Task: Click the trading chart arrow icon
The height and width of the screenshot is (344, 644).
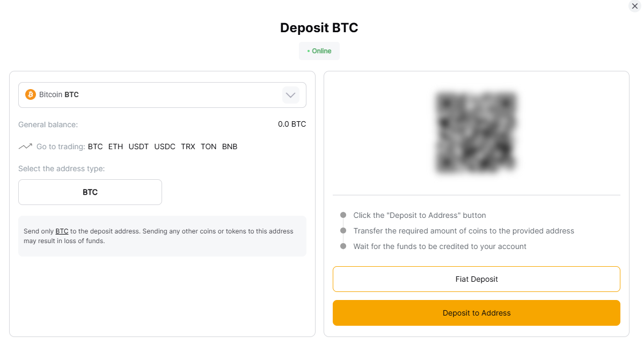Action: pos(25,147)
